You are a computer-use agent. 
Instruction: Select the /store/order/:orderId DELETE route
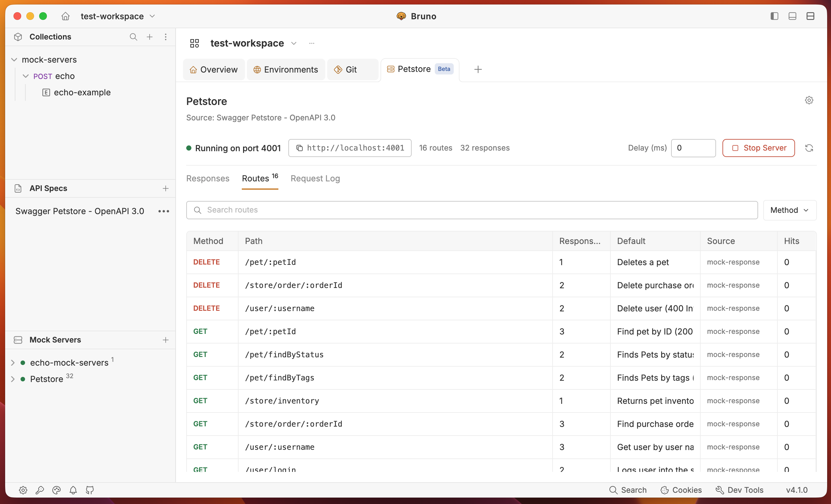click(501, 285)
